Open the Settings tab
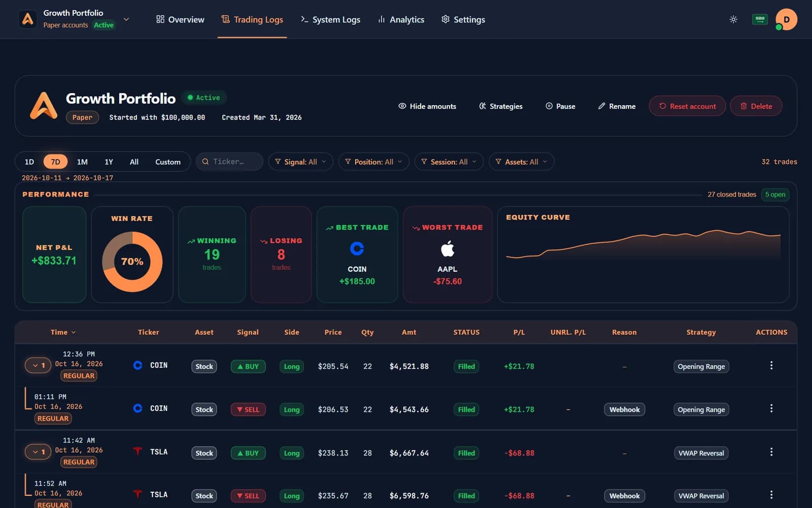Viewport: 812px width, 508px height. tap(463, 19)
